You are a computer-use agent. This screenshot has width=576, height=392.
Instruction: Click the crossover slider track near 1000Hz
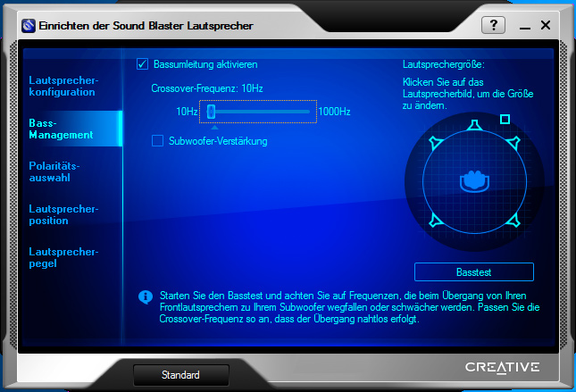(305, 112)
